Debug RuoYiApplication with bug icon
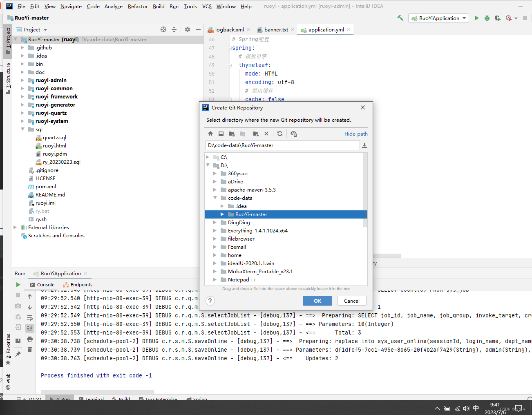The image size is (532, 415). click(487, 18)
